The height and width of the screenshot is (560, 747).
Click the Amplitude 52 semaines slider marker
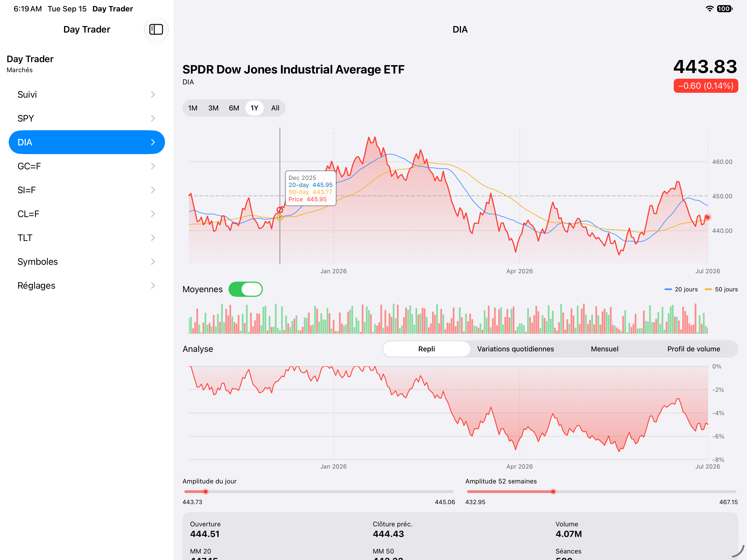(x=553, y=491)
